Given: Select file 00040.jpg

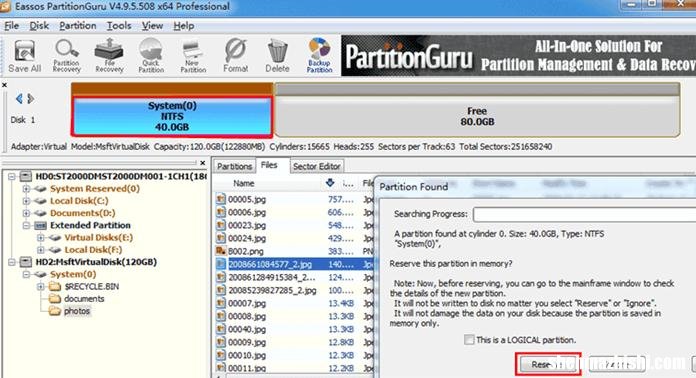Looking at the screenshot, I should coord(247,329).
